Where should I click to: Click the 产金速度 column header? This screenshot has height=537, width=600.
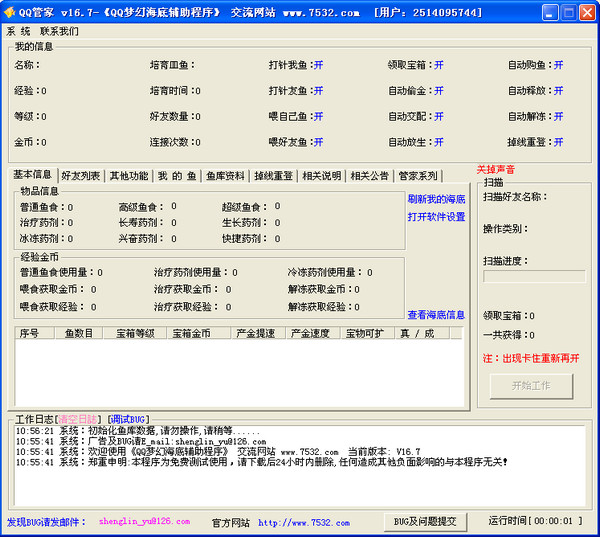313,333
